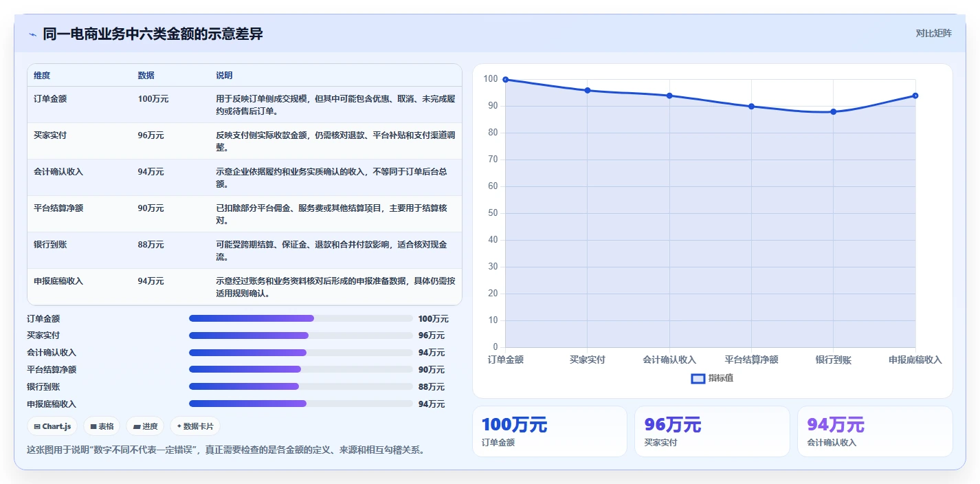Image resolution: width=980 pixels, height=484 pixels.
Task: Open the 96万元 买家实付 data card
Action: (x=712, y=431)
